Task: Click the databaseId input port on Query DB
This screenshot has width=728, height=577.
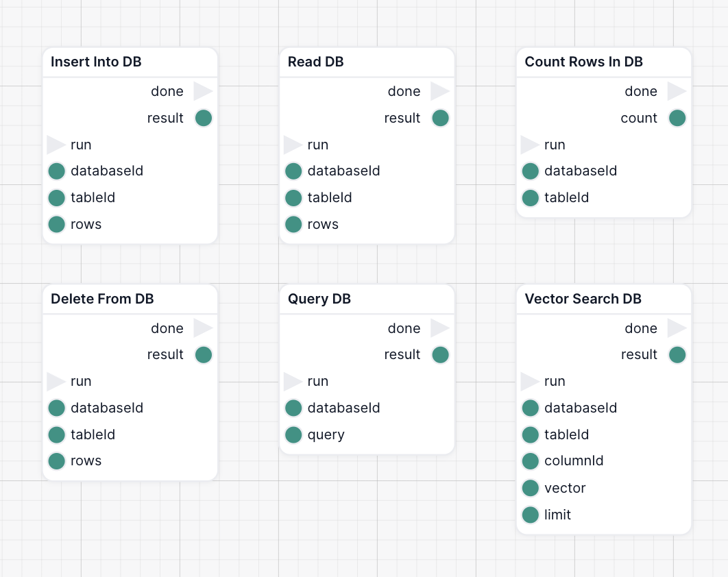Action: [x=293, y=408]
